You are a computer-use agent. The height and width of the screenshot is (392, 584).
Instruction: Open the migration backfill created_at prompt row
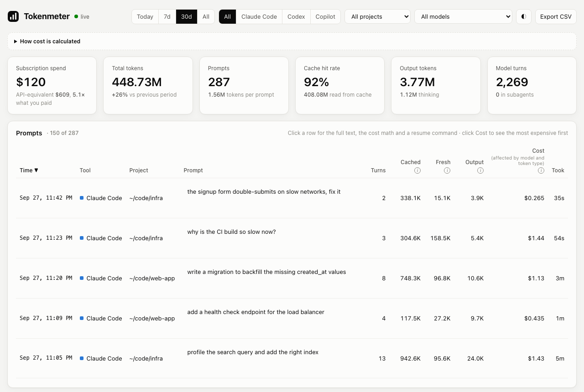pos(292,278)
